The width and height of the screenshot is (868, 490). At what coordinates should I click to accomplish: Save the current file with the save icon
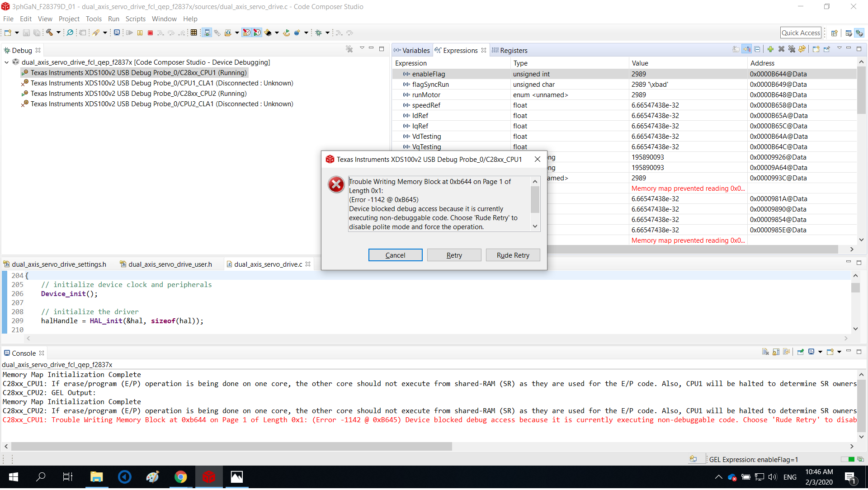[27, 33]
